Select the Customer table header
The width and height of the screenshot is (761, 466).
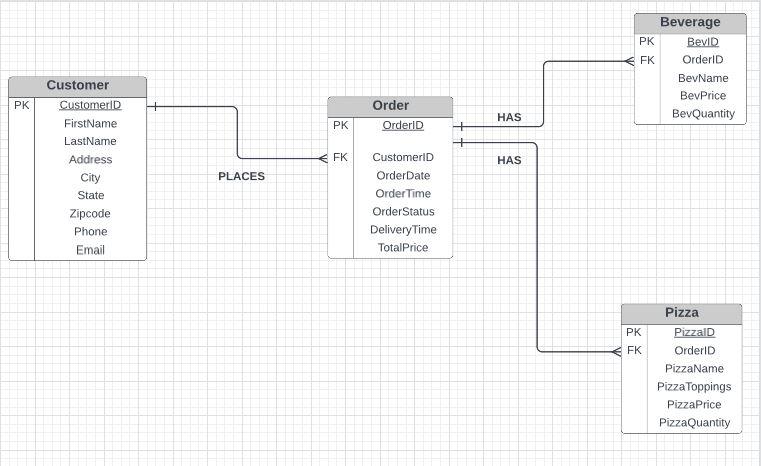pyautogui.click(x=78, y=86)
